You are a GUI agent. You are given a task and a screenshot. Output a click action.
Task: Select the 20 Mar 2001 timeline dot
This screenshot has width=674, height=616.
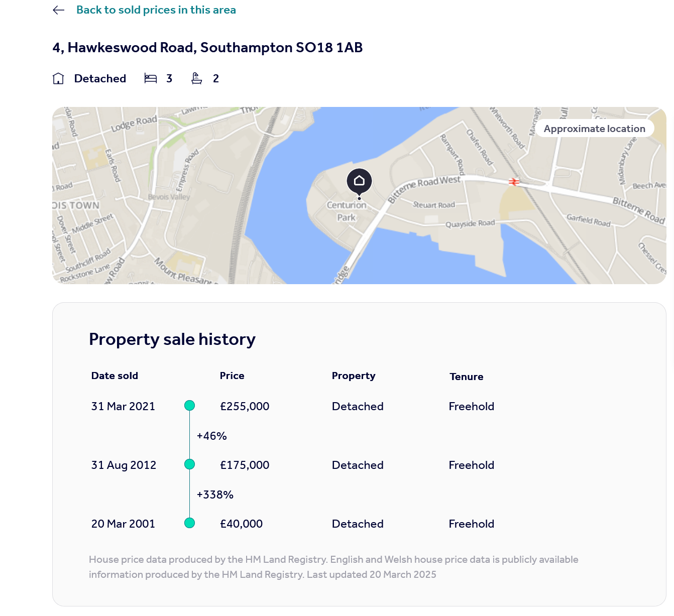click(189, 523)
